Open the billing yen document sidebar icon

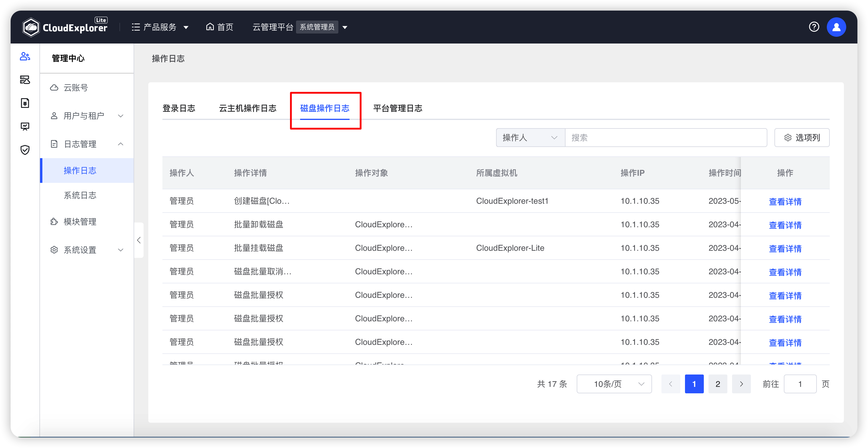[25, 103]
